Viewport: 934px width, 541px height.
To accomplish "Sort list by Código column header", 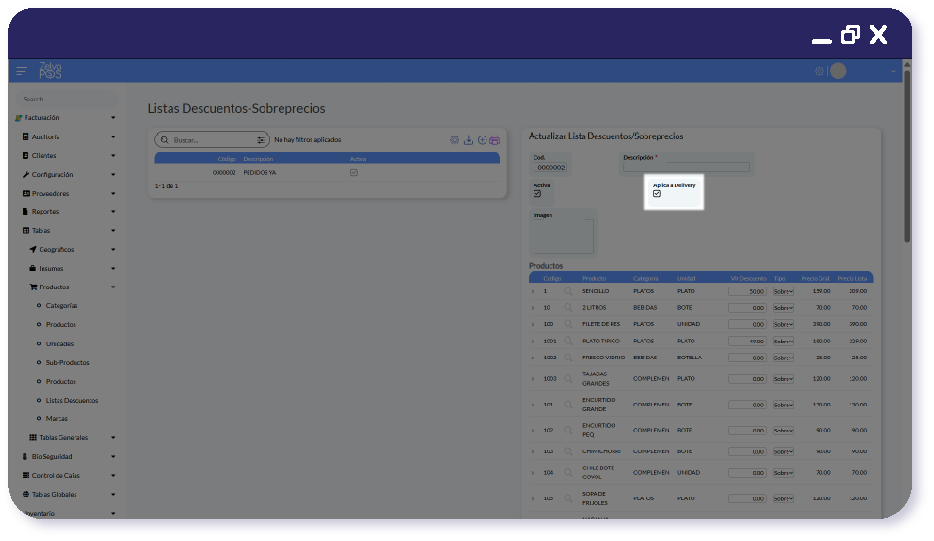I will tap(226, 159).
